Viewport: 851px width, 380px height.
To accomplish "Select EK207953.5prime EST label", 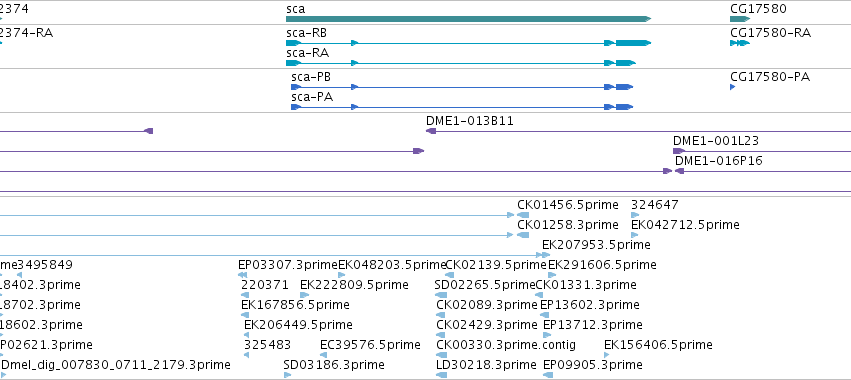I will tap(596, 245).
